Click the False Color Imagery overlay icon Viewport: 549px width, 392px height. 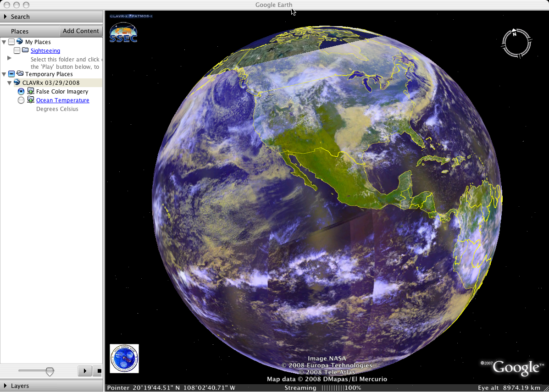pos(31,91)
